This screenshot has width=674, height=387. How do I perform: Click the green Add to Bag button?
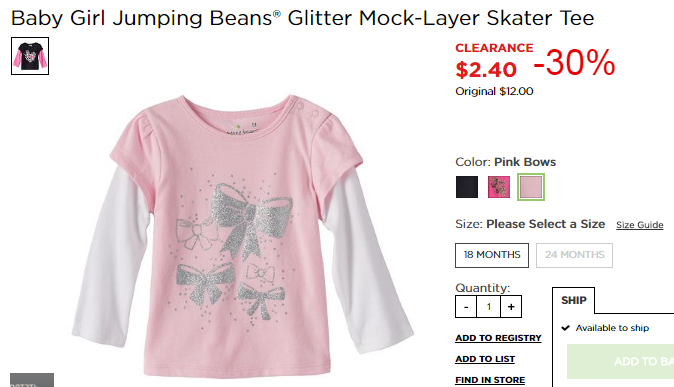coord(621,361)
